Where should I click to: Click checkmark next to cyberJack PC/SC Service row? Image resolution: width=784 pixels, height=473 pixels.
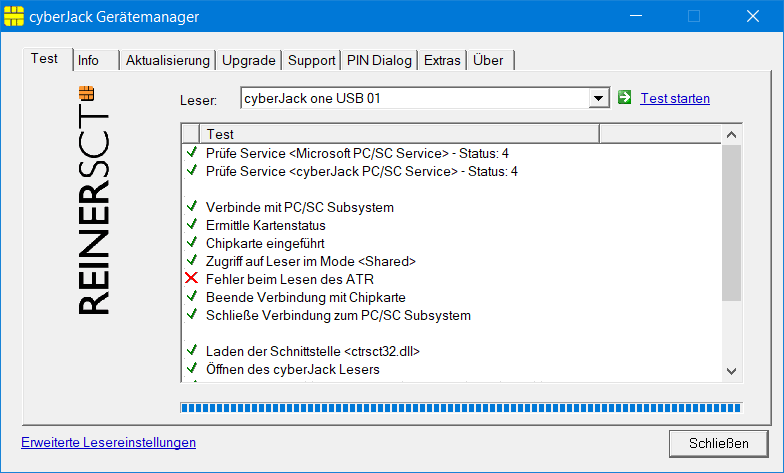[192, 170]
